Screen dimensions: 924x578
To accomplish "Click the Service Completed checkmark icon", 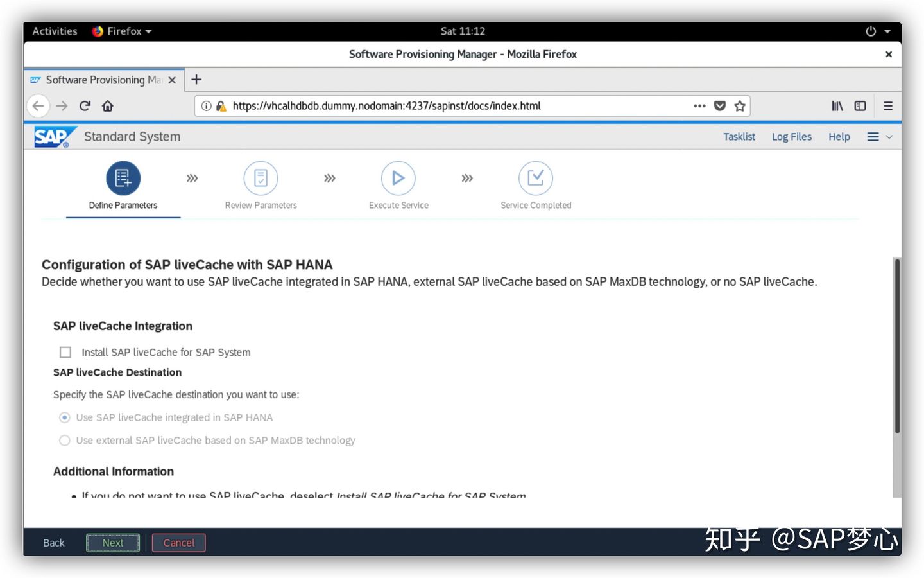I will [x=535, y=178].
